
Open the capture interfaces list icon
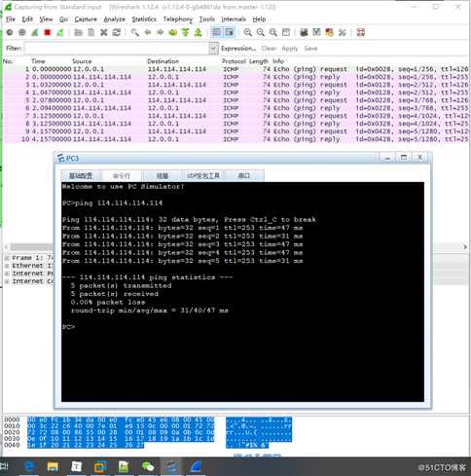[x=10, y=32]
